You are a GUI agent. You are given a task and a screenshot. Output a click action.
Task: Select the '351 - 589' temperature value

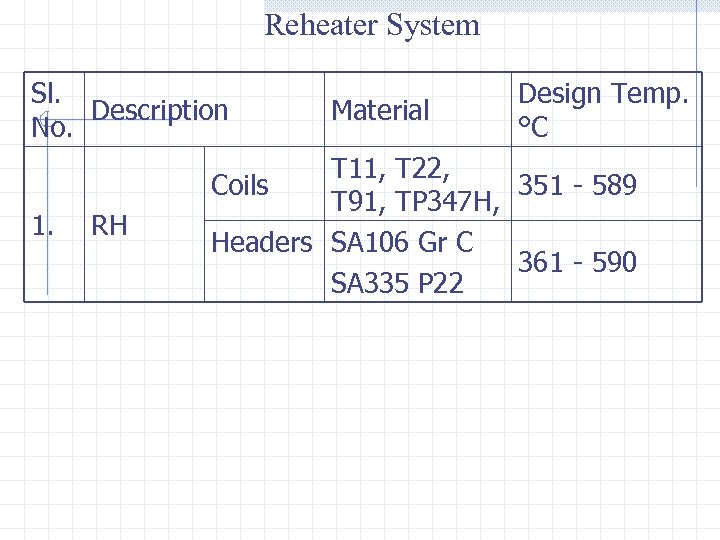577,185
